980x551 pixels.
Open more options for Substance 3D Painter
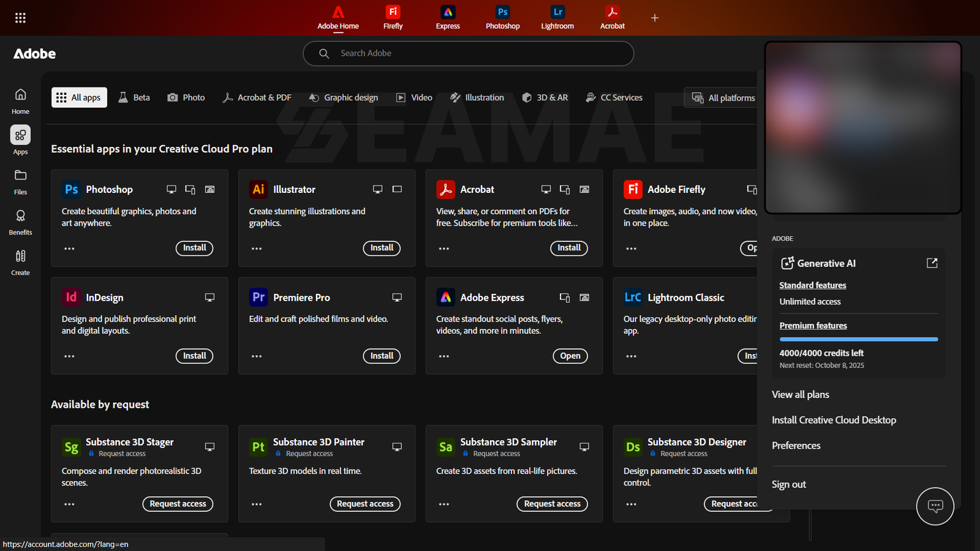[x=257, y=504]
